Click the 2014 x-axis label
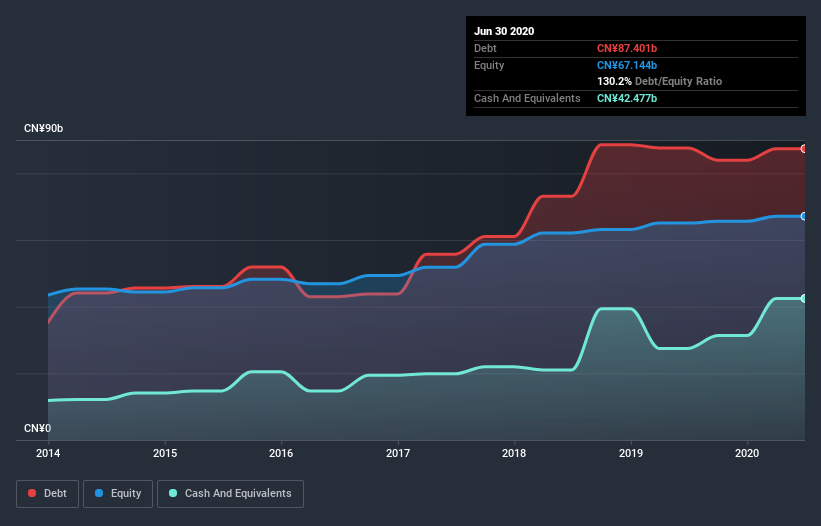Image resolution: width=821 pixels, height=526 pixels. pos(48,453)
